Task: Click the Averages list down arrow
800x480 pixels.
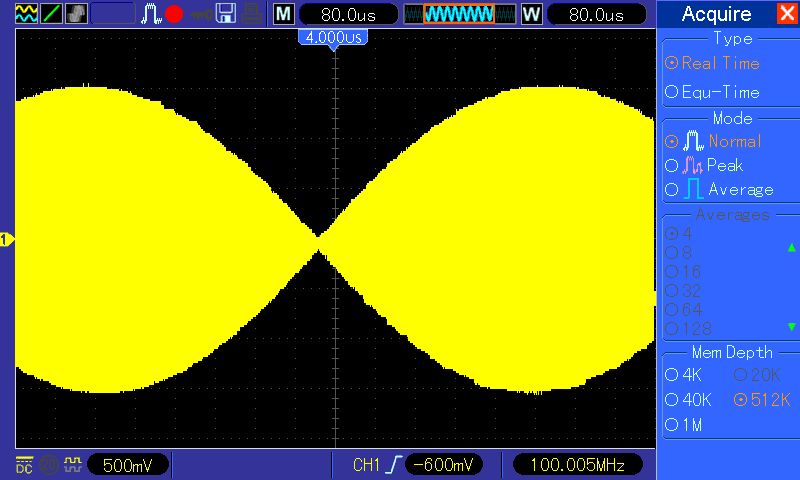Action: [x=791, y=326]
